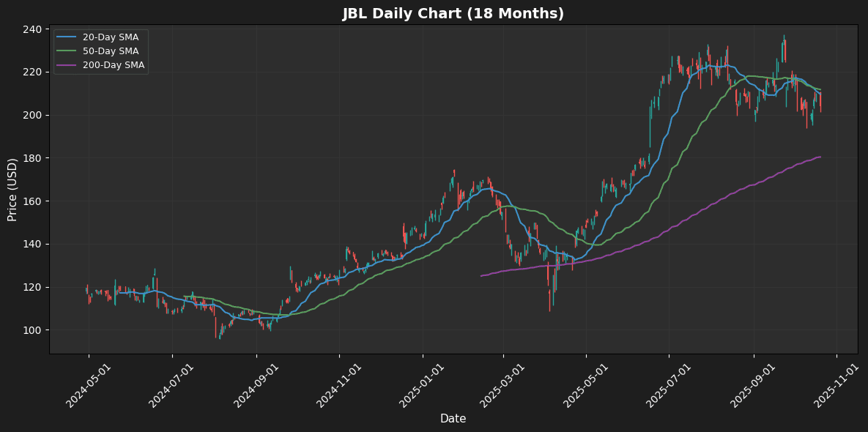Select the 50-Day SMA legend label
The height and width of the screenshot is (432, 868).
pos(117,52)
